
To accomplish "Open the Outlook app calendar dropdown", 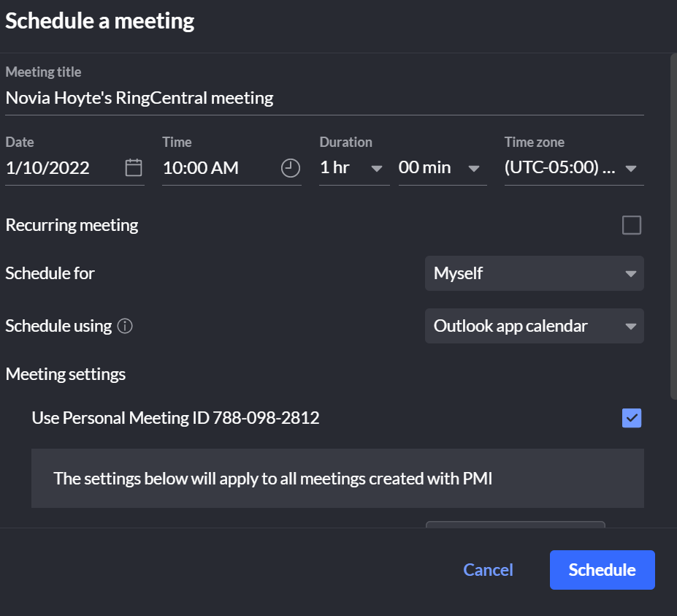I will 534,326.
